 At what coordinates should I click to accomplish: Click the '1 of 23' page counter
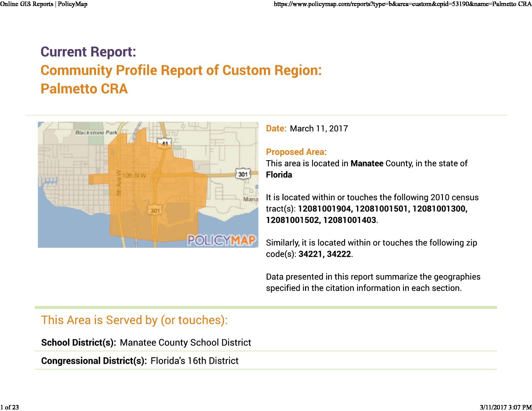(9, 407)
